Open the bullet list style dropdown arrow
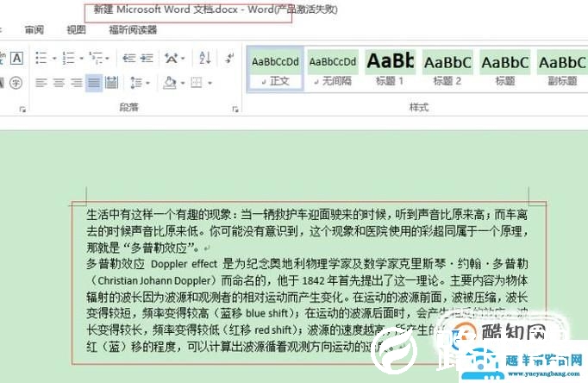This screenshot has height=383, width=588. [54, 58]
